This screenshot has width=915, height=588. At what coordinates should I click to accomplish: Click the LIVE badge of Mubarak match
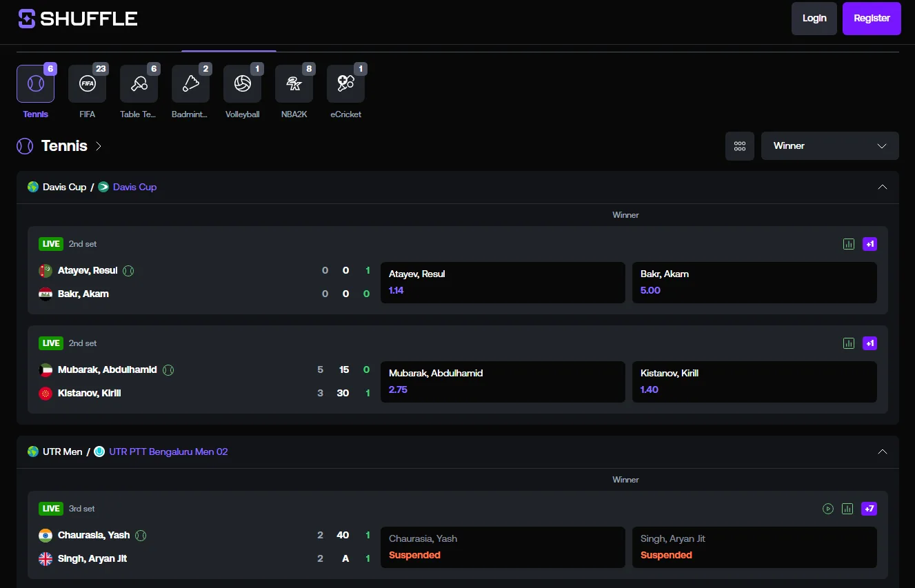[51, 343]
